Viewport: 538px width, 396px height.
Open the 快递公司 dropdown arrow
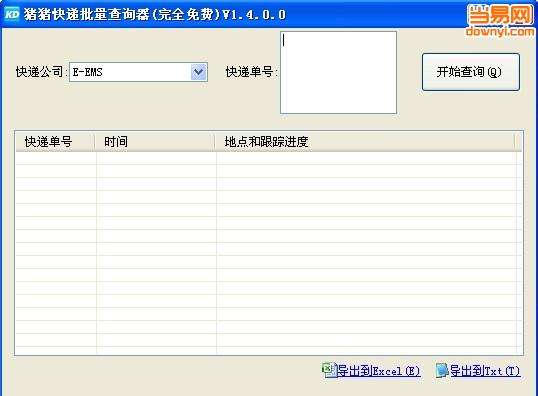[x=199, y=72]
